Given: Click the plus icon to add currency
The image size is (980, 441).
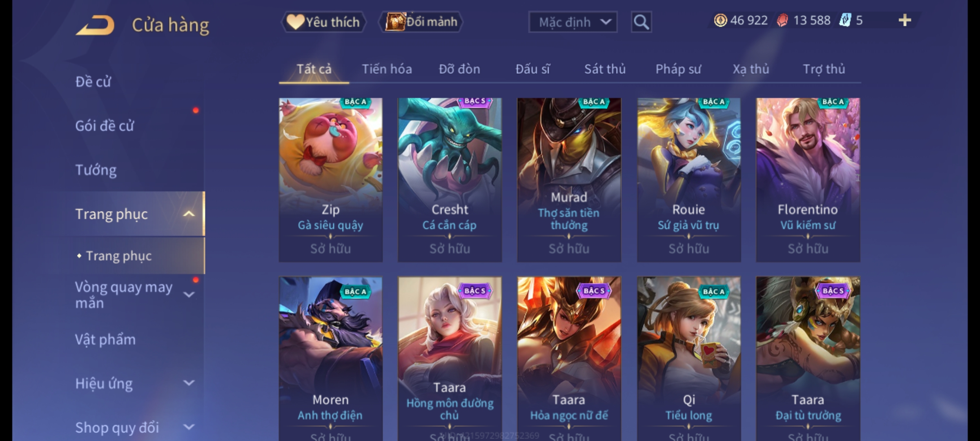Looking at the screenshot, I should point(905,20).
